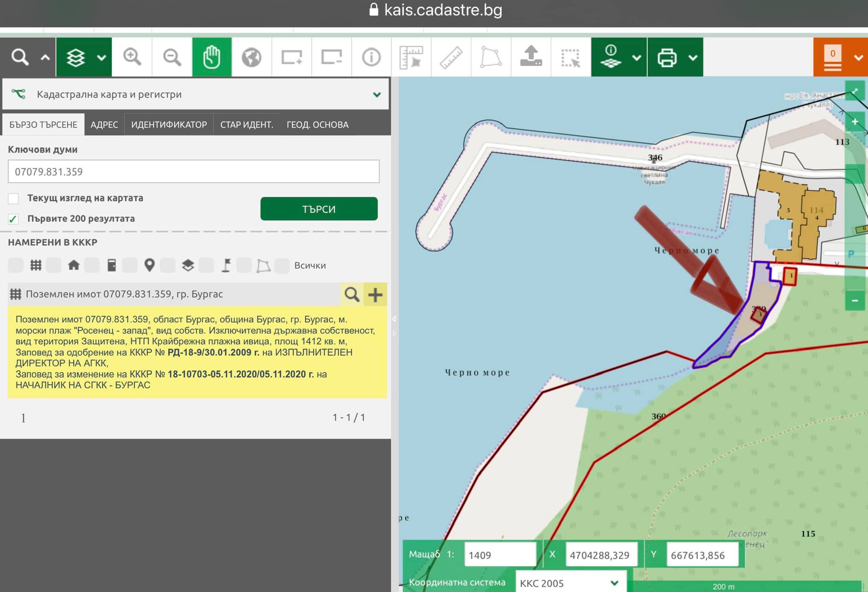The height and width of the screenshot is (592, 868).
Task: Click the map zoom out minus button
Action: click(x=854, y=301)
